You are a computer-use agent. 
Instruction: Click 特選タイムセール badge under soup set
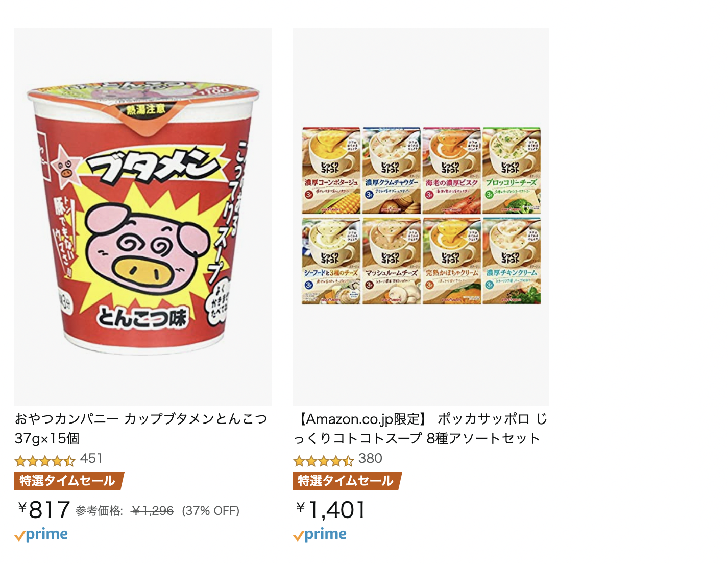tap(347, 481)
